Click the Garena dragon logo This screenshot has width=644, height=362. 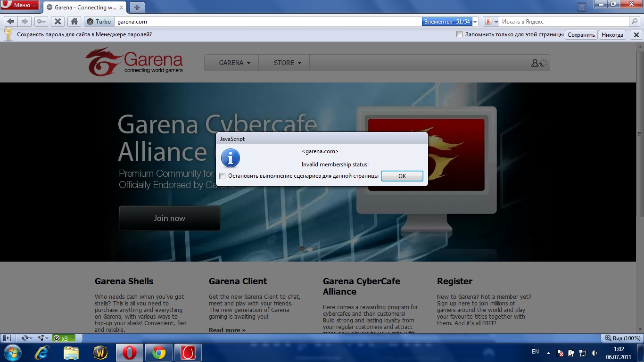pyautogui.click(x=134, y=62)
